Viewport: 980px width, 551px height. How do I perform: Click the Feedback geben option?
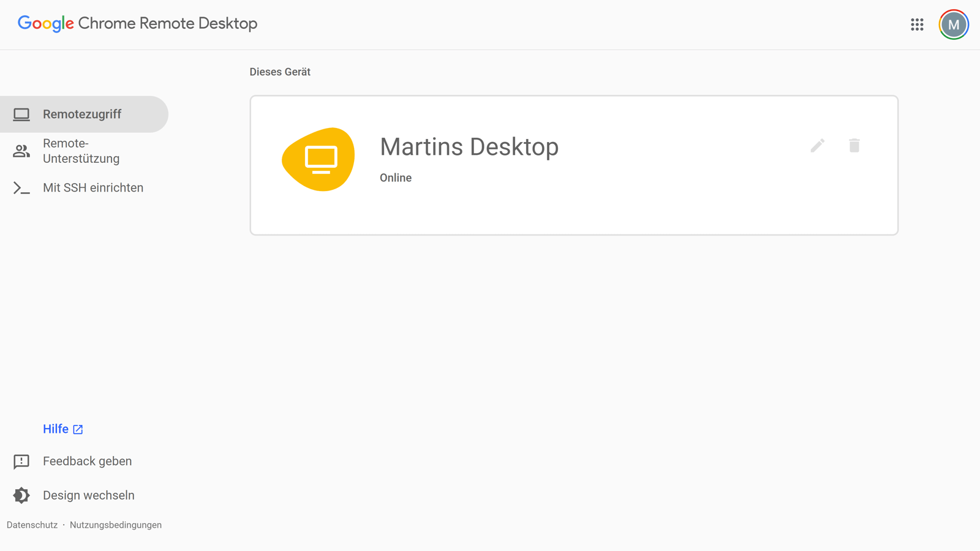point(87,461)
